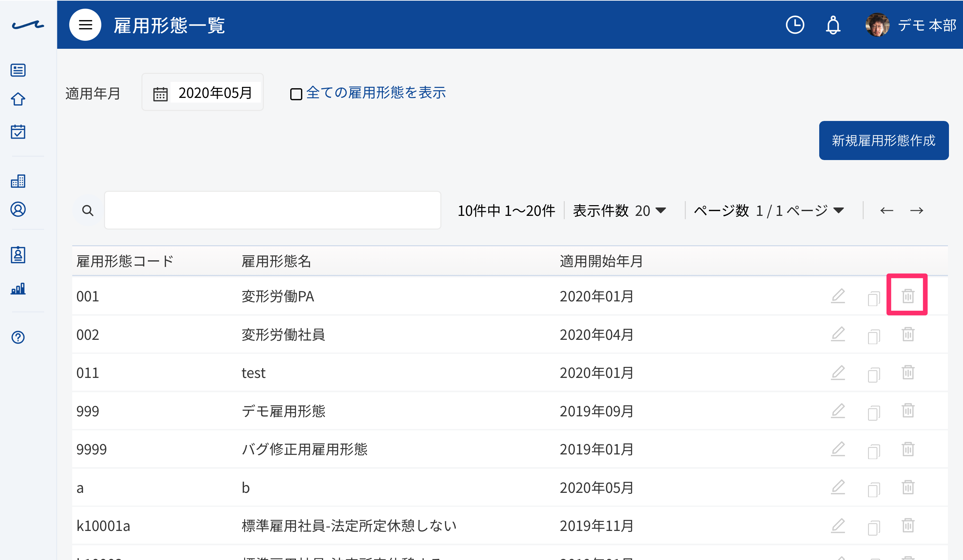Edit row 9999 バグ修正用雇用形態

(x=838, y=449)
